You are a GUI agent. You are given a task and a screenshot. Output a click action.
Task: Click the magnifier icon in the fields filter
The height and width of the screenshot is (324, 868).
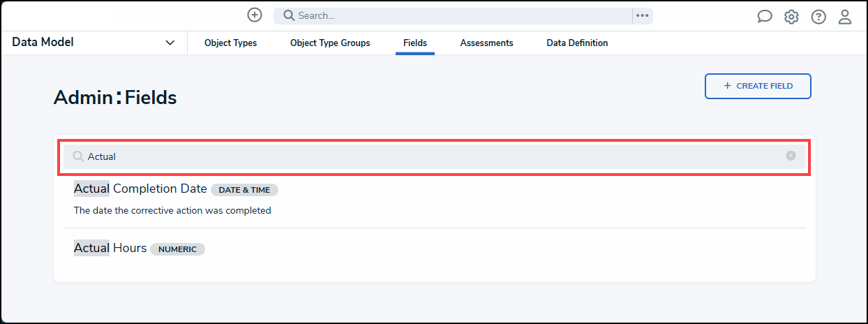point(78,156)
